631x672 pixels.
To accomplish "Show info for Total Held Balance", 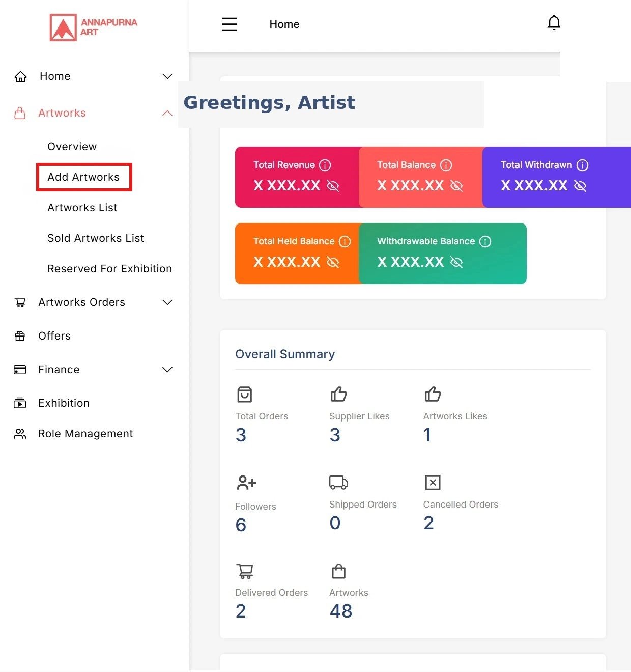I will coord(345,241).
